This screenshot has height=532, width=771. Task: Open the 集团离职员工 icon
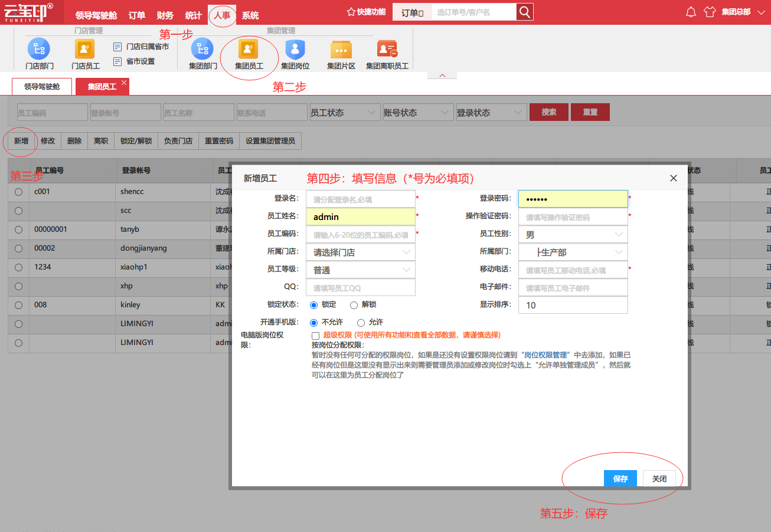click(x=387, y=49)
